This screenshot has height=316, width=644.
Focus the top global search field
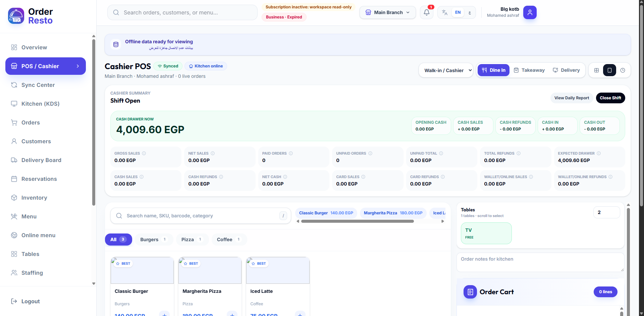[182, 12]
